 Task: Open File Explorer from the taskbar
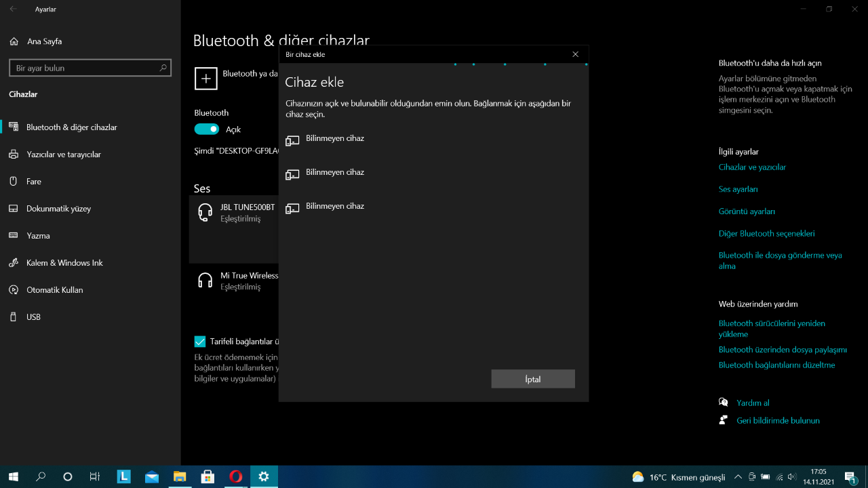[x=180, y=476]
